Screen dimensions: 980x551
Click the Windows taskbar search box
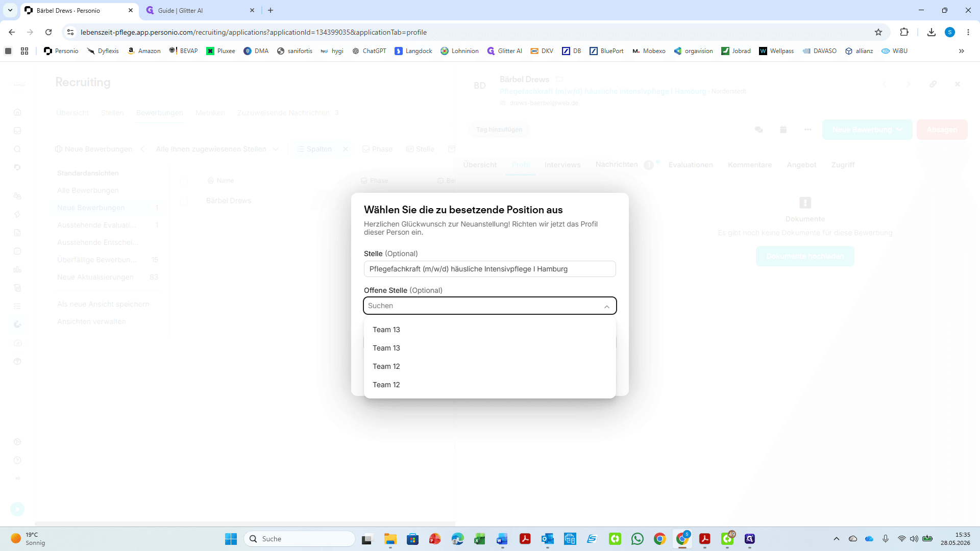[300, 539]
